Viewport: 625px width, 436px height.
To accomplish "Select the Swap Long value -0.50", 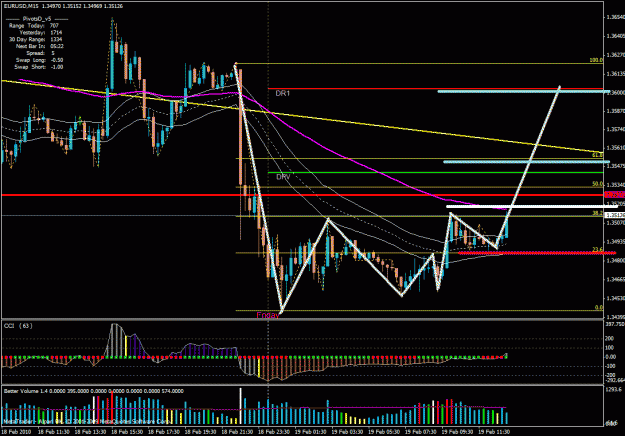I will point(57,60).
